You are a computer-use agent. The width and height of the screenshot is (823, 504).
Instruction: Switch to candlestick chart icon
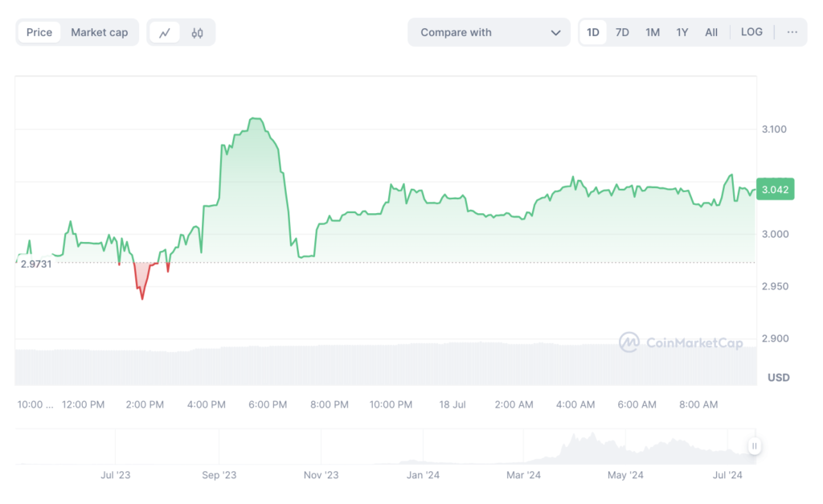click(198, 33)
